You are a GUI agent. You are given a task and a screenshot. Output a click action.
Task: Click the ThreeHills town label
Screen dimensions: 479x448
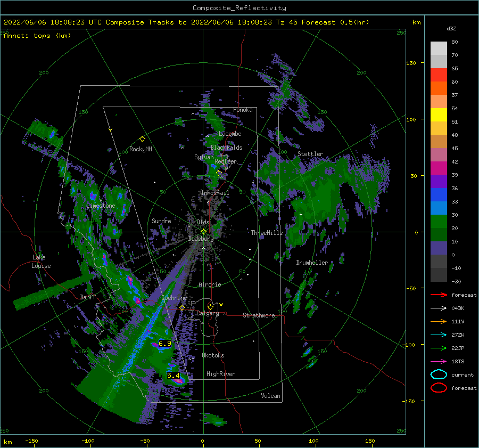pos(267,233)
